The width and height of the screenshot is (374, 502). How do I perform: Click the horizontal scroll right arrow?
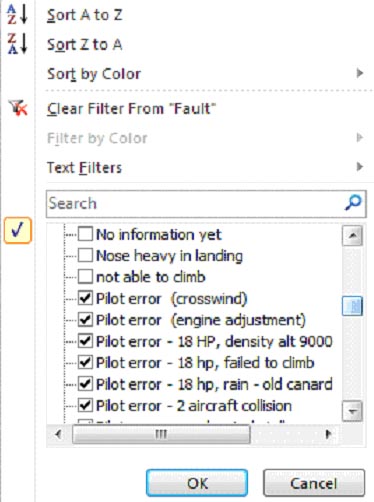click(x=328, y=434)
